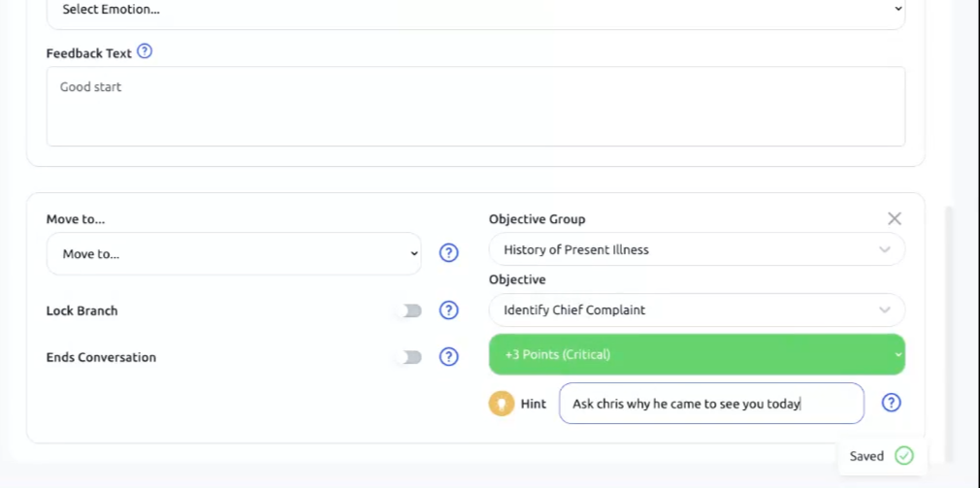
Task: Click help icon next to Hint field
Action: coord(891,403)
